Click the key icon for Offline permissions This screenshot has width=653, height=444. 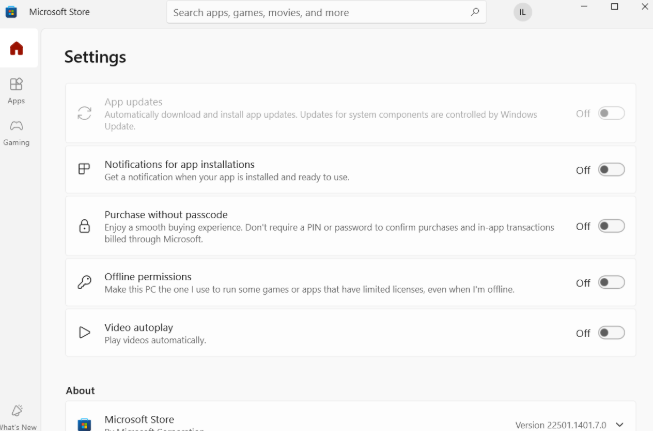click(x=85, y=282)
